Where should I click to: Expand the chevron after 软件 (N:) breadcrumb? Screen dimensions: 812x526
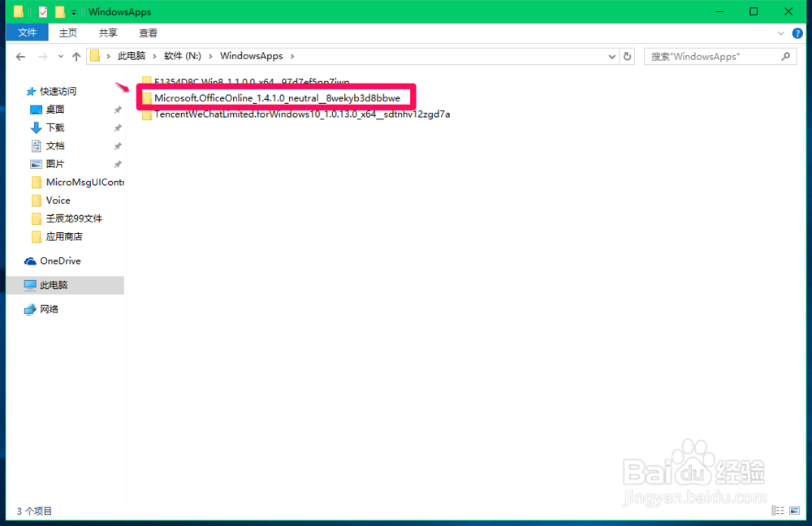click(210, 56)
